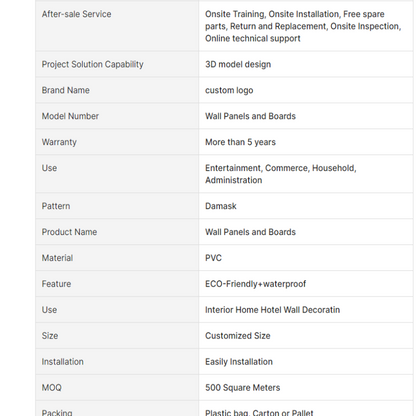Select the custom logo value
Image resolution: width=416 pixels, height=416 pixels.
click(x=229, y=90)
